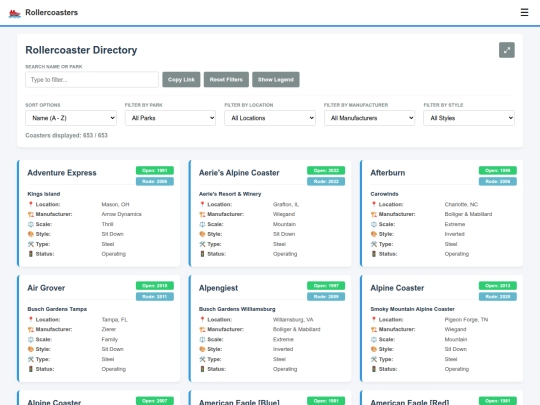Viewport: 540px width, 405px height.
Task: Click the Show Legend button
Action: pyautogui.click(x=276, y=80)
